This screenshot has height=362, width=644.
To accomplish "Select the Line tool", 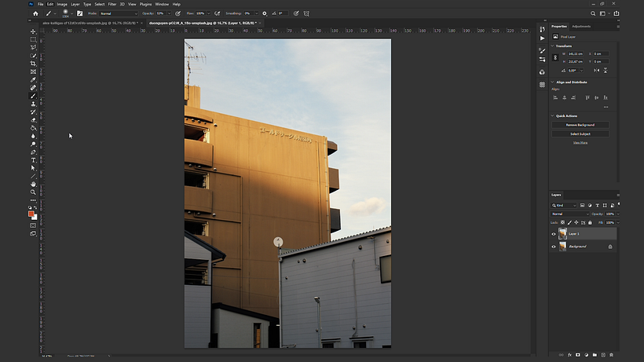I will (33, 176).
